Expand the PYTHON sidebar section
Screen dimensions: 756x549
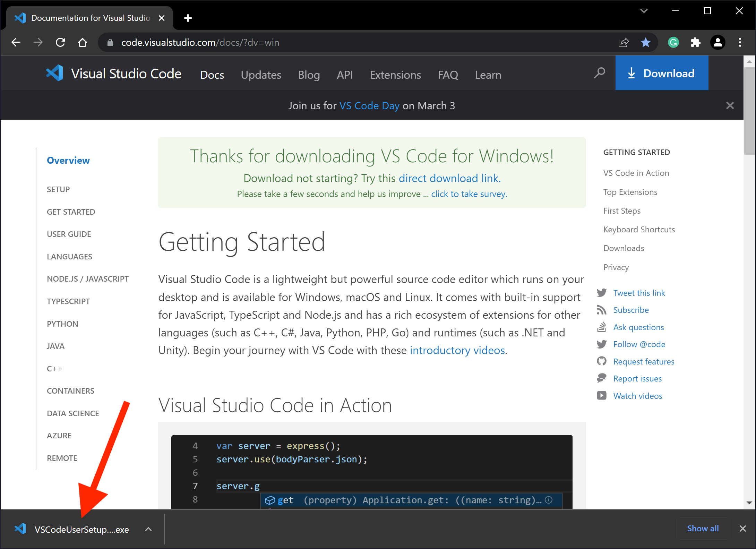coord(62,324)
